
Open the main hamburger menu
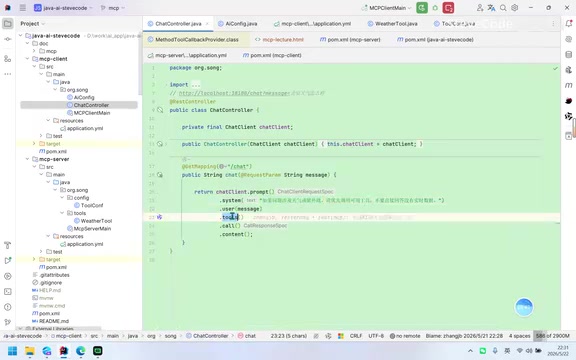coord(22,8)
